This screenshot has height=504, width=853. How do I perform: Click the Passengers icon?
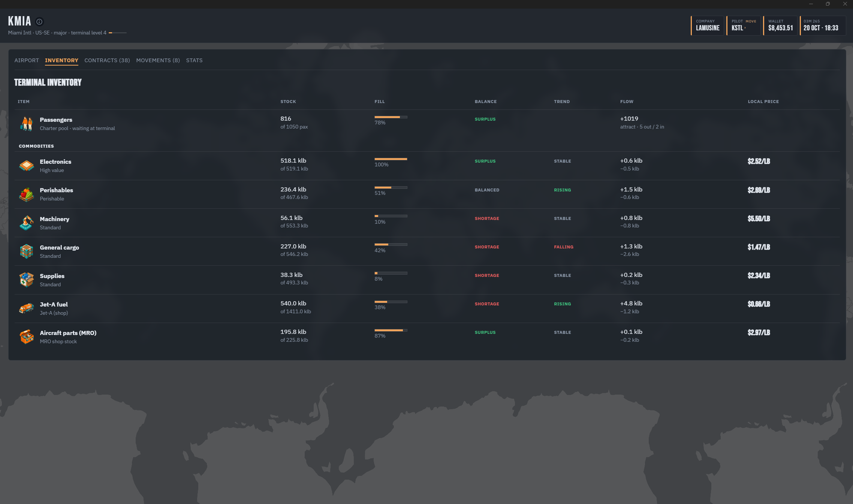(x=27, y=124)
